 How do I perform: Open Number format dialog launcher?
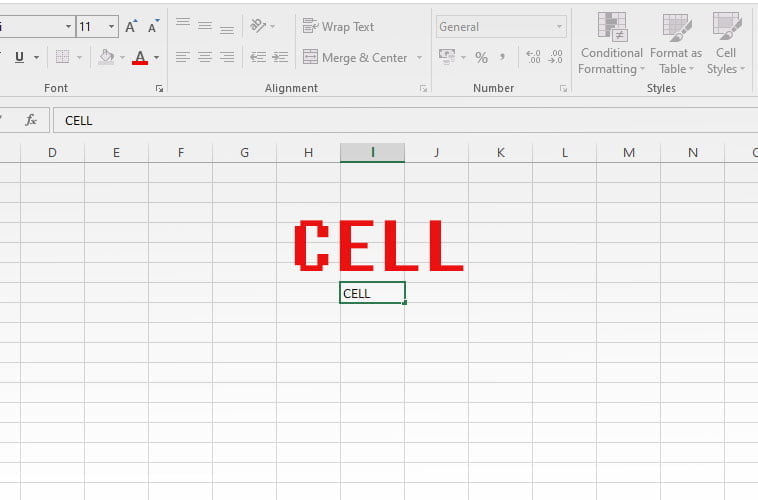coord(564,88)
